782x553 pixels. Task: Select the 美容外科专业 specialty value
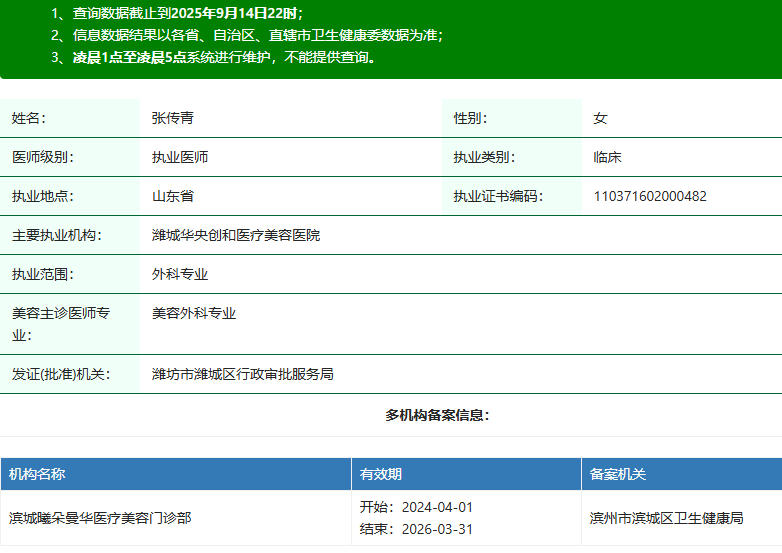194,313
